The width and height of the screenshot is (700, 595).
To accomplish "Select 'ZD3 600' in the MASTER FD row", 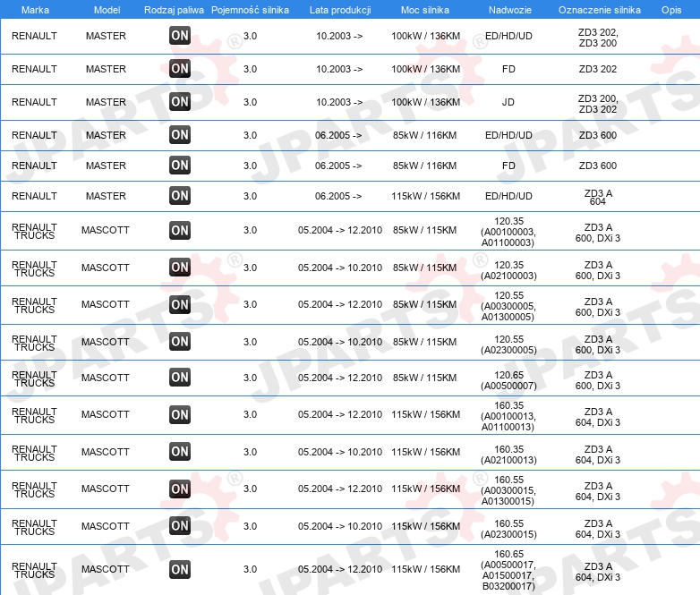I will pos(598,166).
